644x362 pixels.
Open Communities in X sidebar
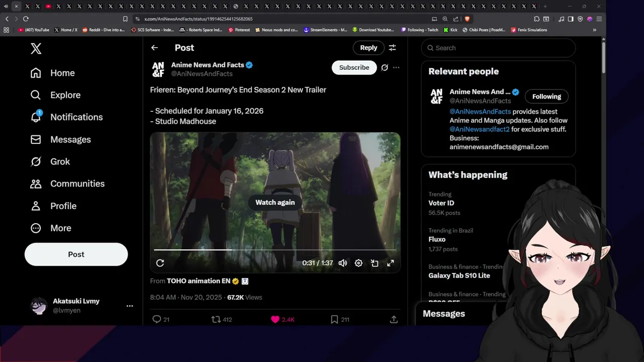tap(67, 184)
